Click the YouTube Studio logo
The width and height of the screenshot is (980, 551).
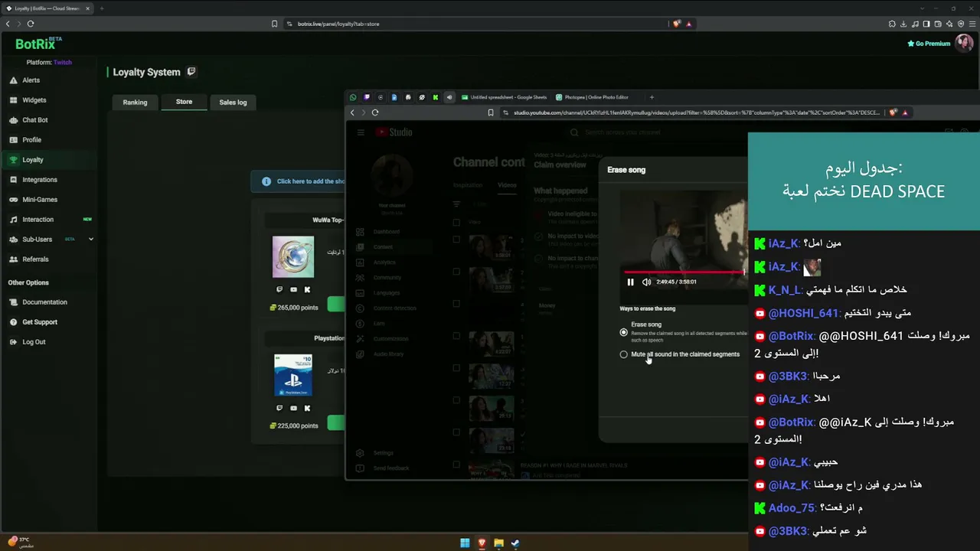tap(394, 132)
